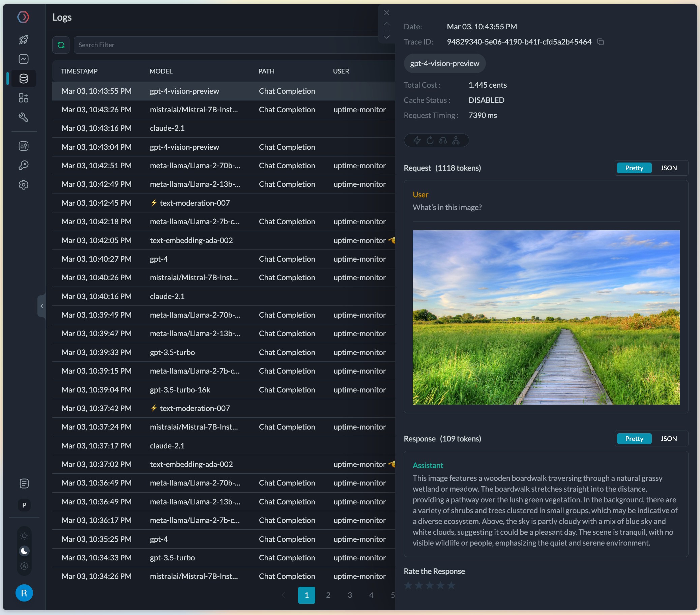
Task: Open the apps grid plus icon in the sidebar
Action: tap(23, 98)
